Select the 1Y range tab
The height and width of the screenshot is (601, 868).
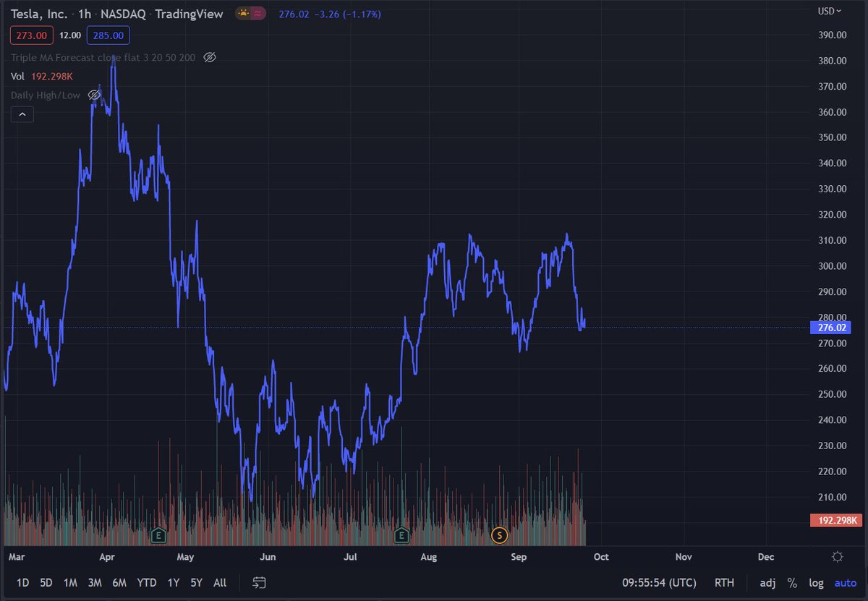click(174, 583)
